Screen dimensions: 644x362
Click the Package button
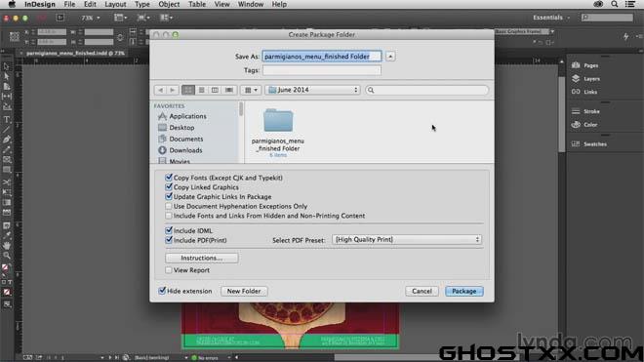[x=464, y=292]
